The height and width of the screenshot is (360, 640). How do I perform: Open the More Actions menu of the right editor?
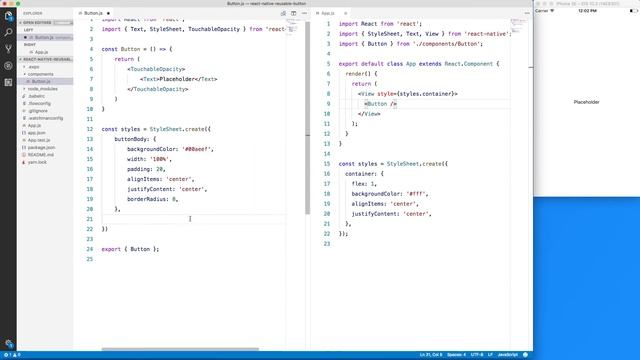click(x=527, y=13)
